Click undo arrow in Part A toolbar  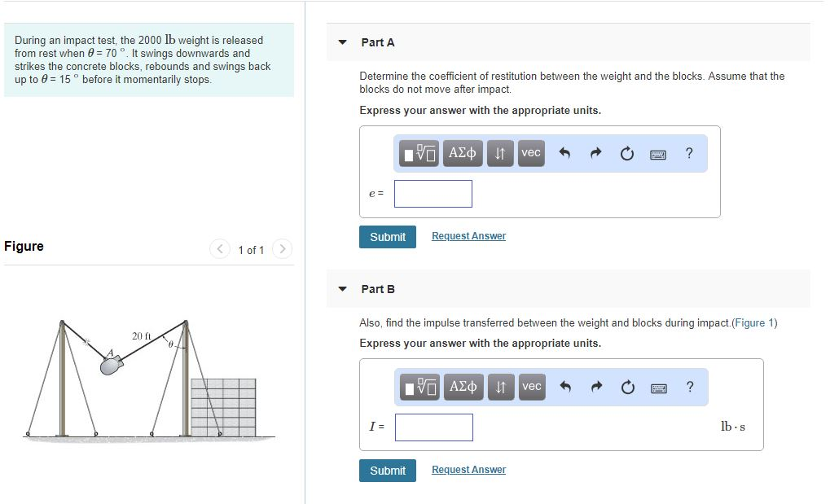coord(564,153)
